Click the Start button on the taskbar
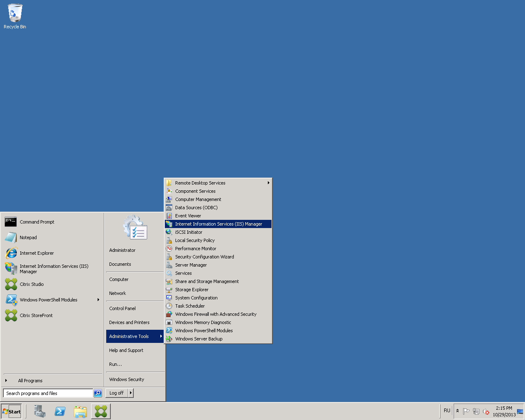Viewport: 525px width, 420px height. click(x=11, y=411)
